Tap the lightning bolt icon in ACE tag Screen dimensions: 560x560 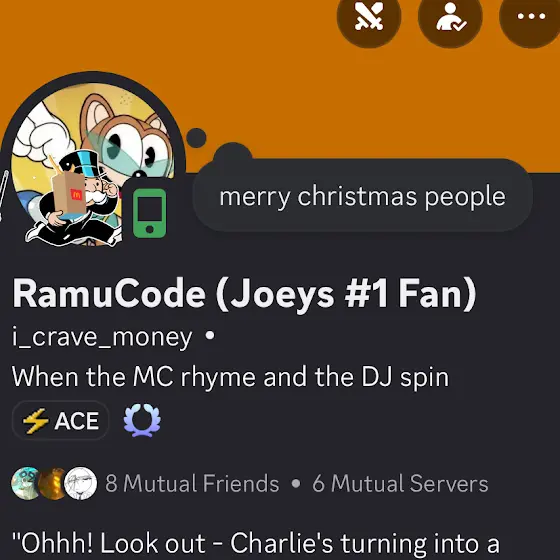tap(36, 420)
